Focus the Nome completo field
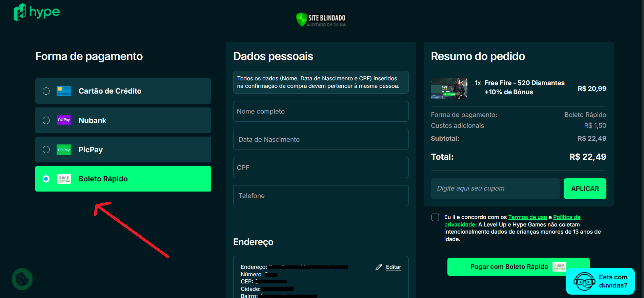The height and width of the screenshot is (298, 644). tap(321, 111)
